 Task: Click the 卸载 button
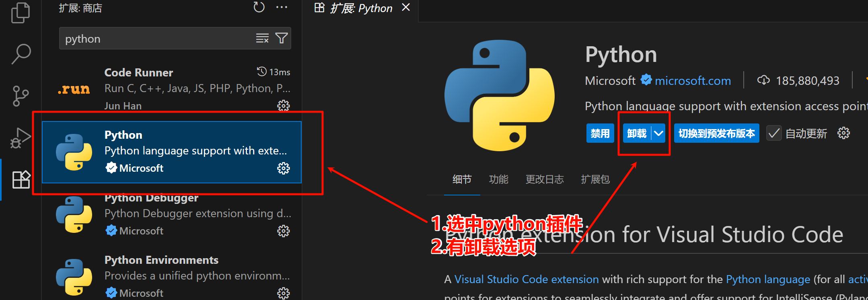pyautogui.click(x=637, y=134)
